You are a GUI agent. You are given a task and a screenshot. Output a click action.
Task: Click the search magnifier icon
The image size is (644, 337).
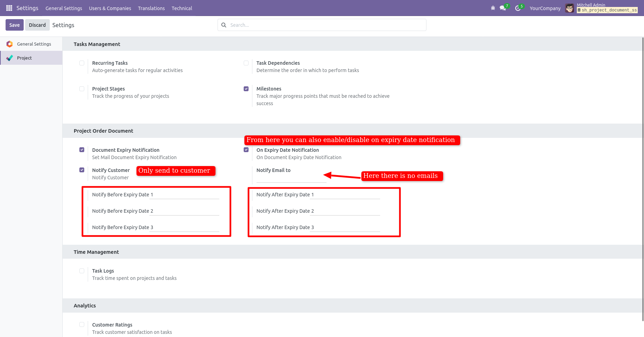click(224, 25)
